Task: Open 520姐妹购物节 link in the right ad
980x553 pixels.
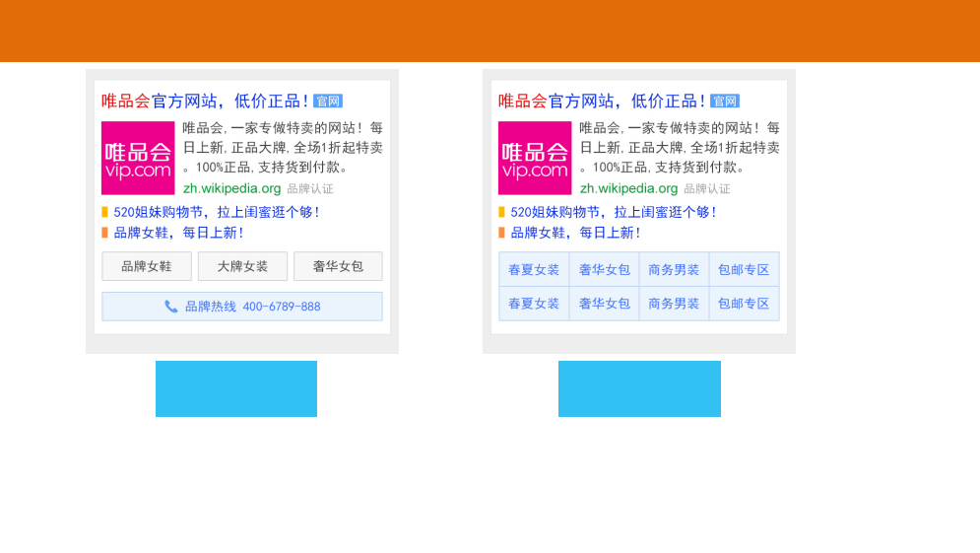Action: point(614,212)
